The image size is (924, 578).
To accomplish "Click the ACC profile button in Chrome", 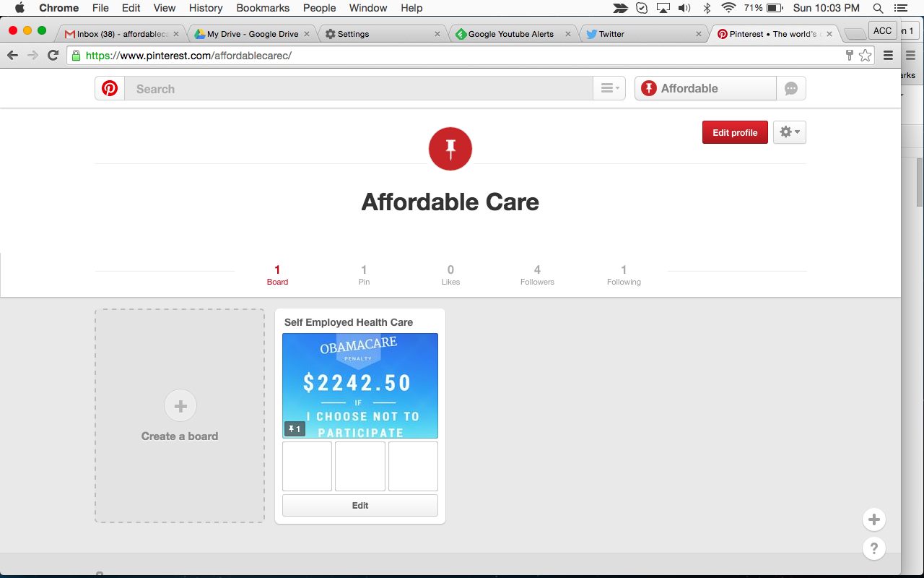I will (882, 30).
